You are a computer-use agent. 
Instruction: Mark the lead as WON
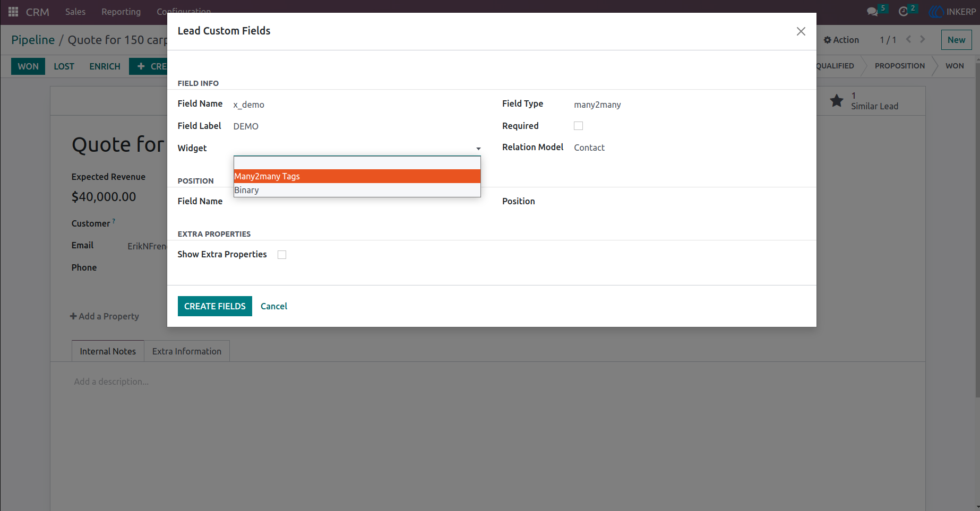(28, 66)
